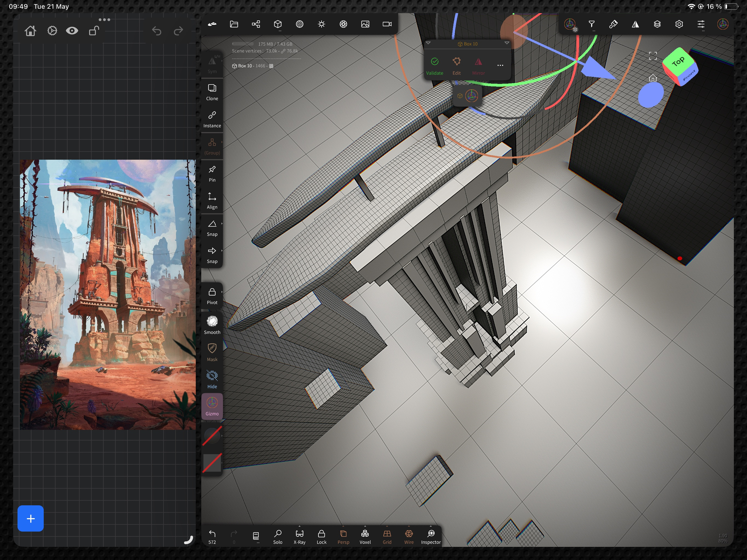Select the Clone tool
The width and height of the screenshot is (747, 560).
(x=212, y=92)
